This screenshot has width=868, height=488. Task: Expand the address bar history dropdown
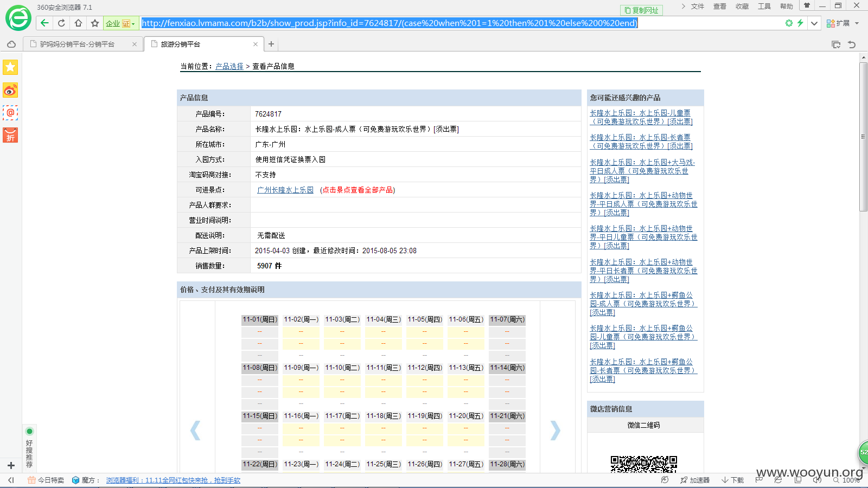814,23
